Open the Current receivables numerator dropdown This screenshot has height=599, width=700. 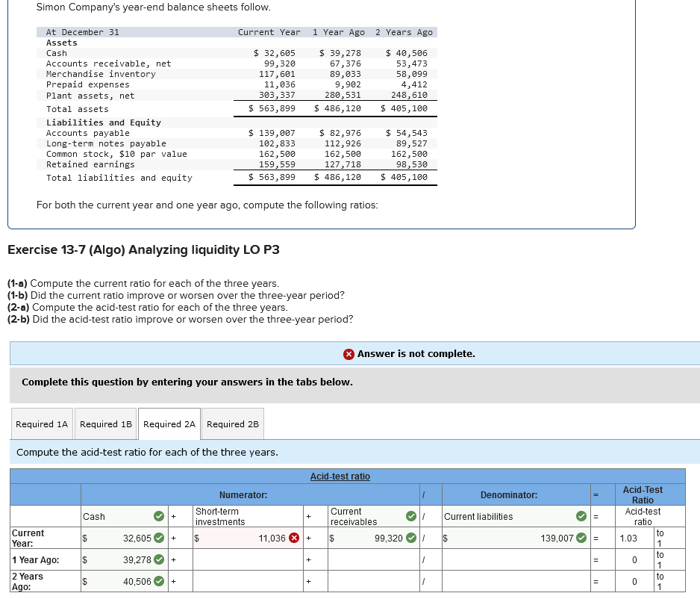click(374, 516)
